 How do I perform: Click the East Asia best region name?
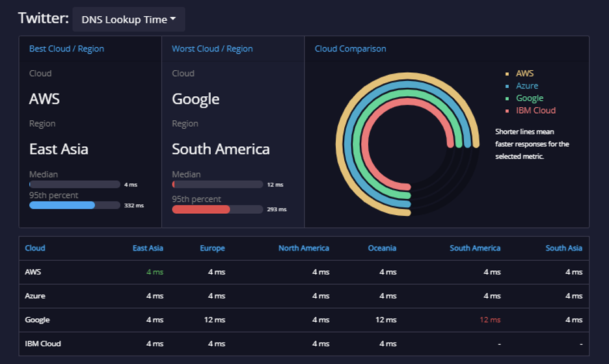click(x=59, y=149)
